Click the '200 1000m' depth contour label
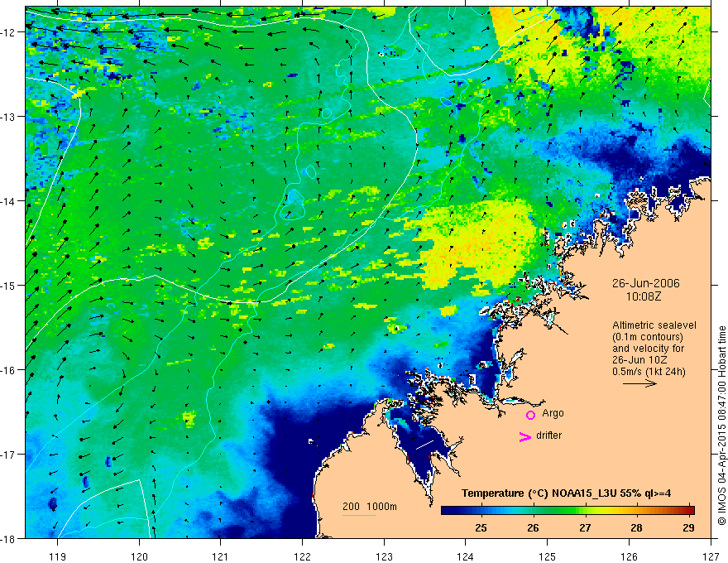Image resolution: width=728 pixels, height=563 pixels. (370, 507)
